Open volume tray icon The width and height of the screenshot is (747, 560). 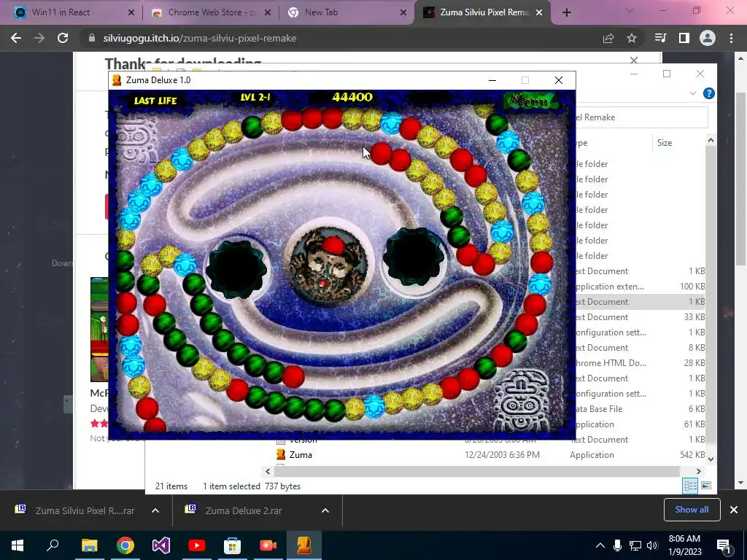point(652,545)
